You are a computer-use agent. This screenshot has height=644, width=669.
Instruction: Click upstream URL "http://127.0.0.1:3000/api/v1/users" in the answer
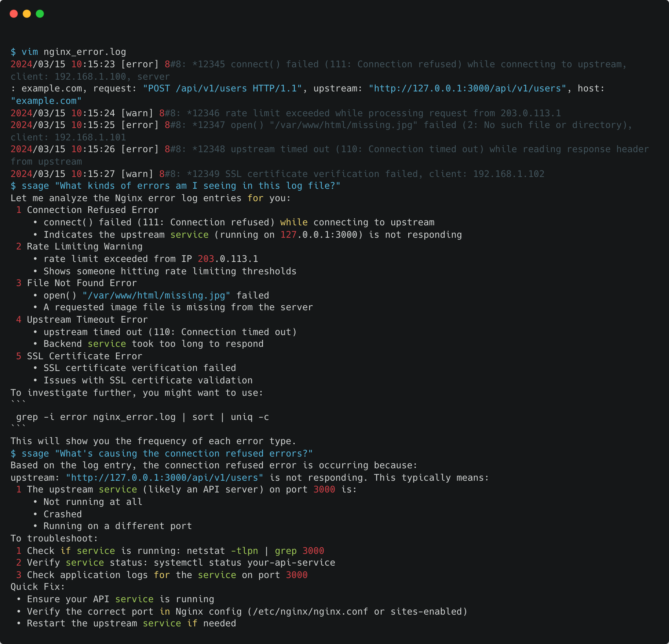click(165, 477)
